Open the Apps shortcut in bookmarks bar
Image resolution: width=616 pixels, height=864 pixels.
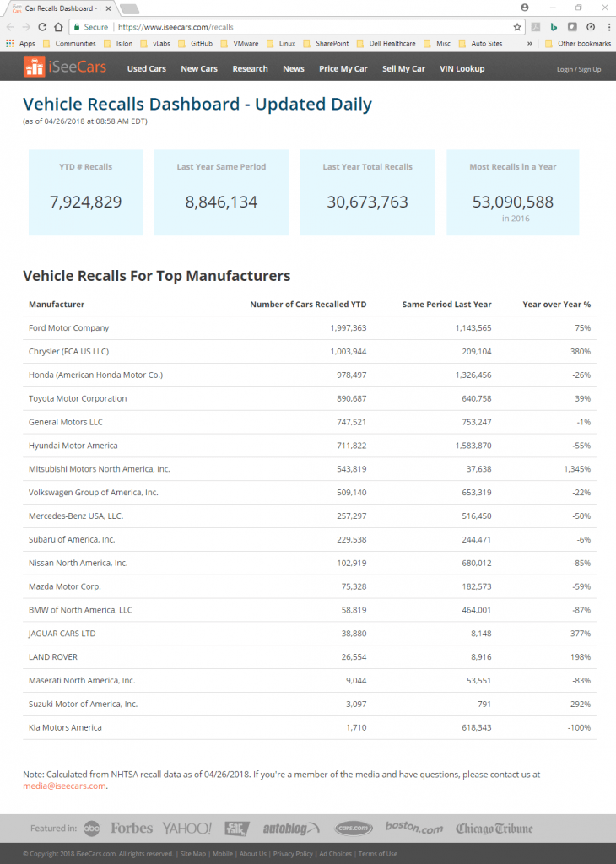(20, 43)
